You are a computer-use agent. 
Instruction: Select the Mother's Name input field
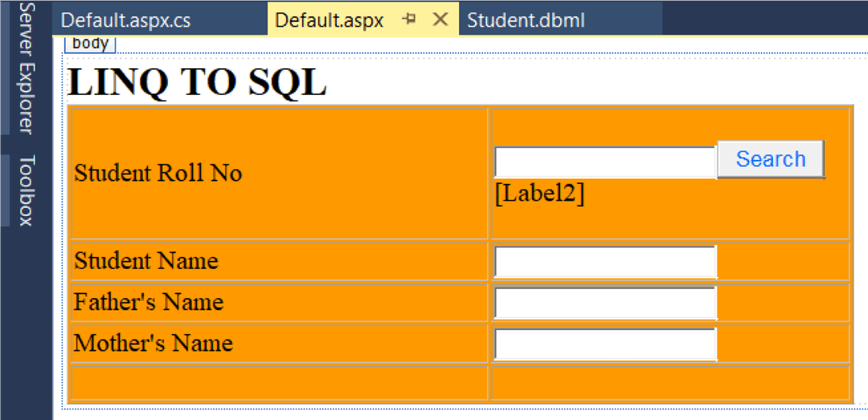point(604,344)
